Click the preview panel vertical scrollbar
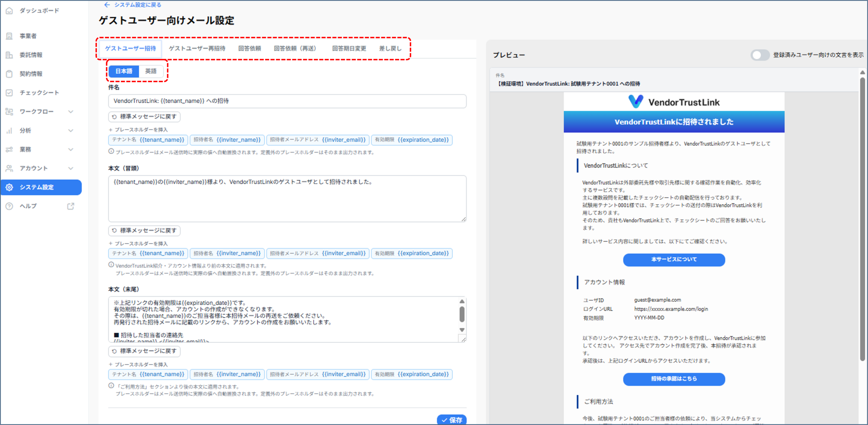 863,219
